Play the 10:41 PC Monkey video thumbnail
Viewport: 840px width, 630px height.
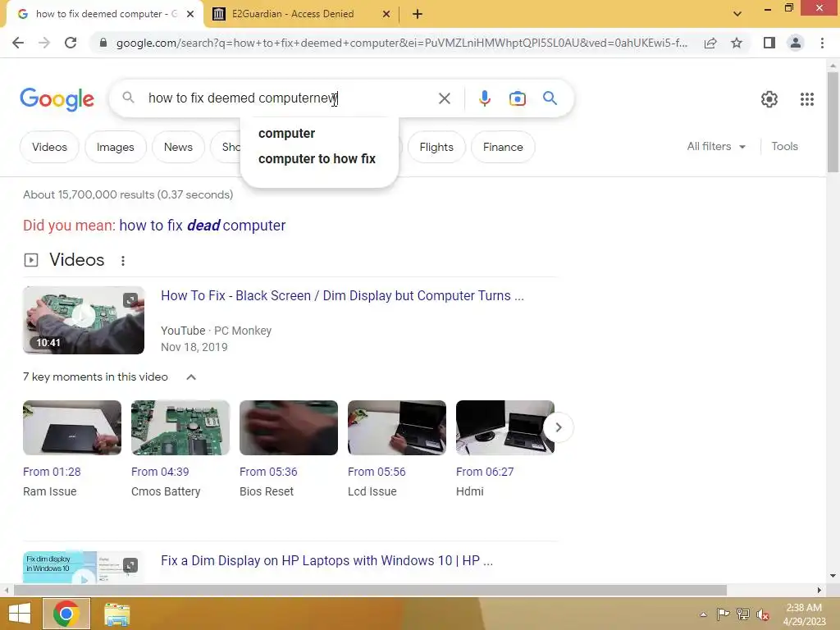[84, 321]
